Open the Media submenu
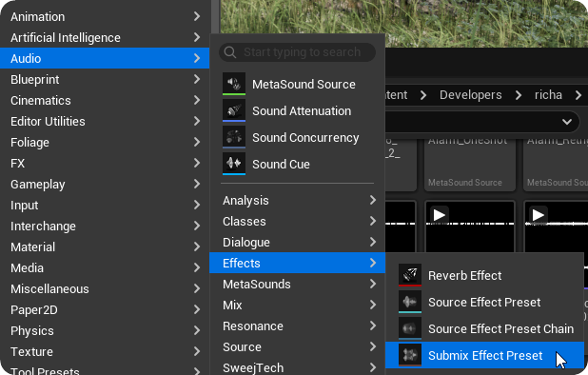588x375 pixels. tap(105, 267)
